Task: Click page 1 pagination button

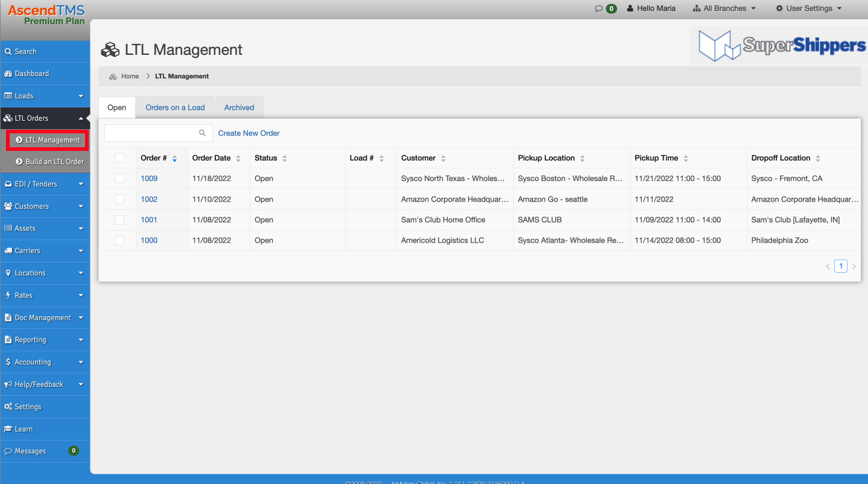Action: (841, 266)
